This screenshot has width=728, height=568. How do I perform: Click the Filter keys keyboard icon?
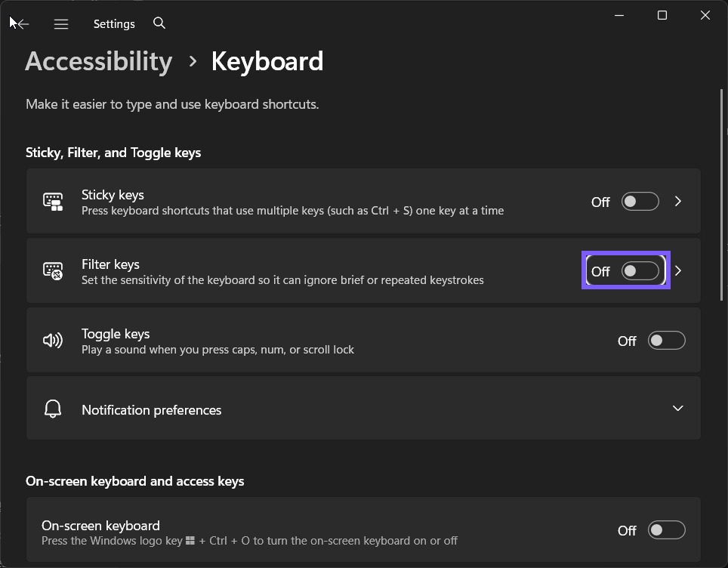(53, 270)
